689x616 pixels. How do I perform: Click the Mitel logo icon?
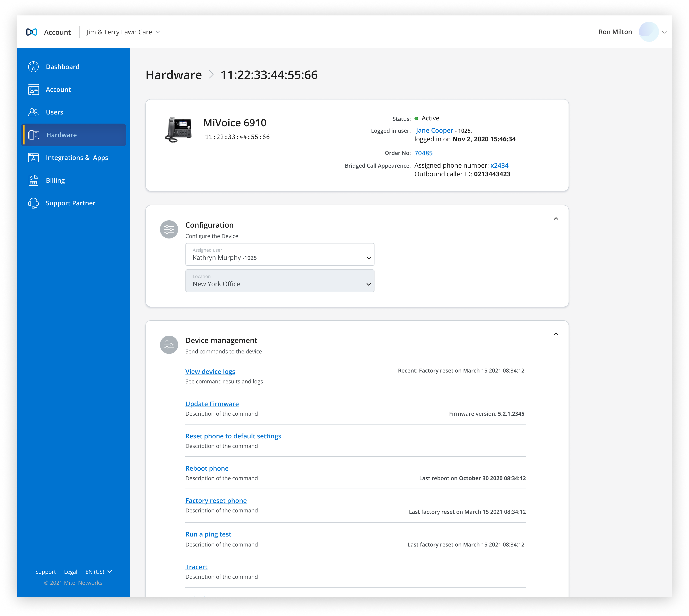[x=32, y=32]
